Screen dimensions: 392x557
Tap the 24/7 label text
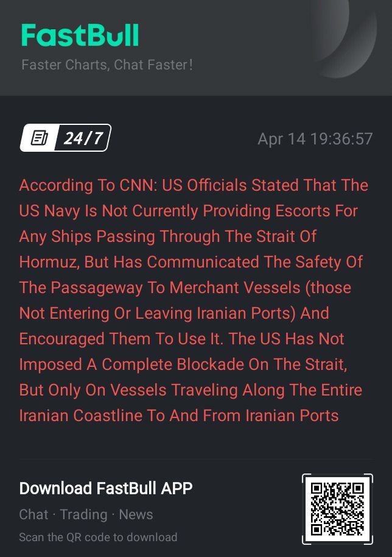(x=83, y=138)
